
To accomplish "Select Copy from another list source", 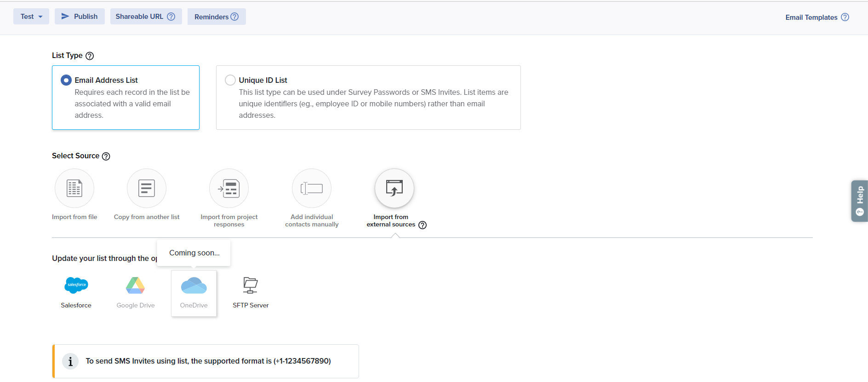I will [x=146, y=188].
